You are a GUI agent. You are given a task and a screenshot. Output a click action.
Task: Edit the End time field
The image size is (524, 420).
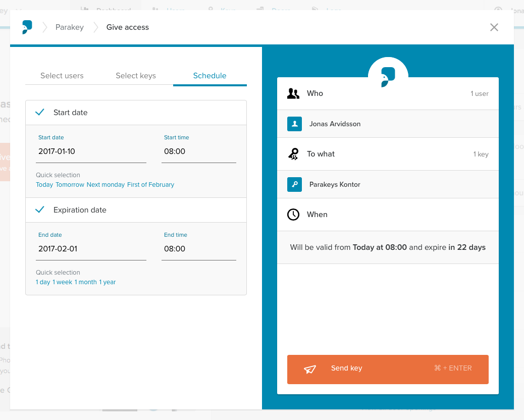199,248
